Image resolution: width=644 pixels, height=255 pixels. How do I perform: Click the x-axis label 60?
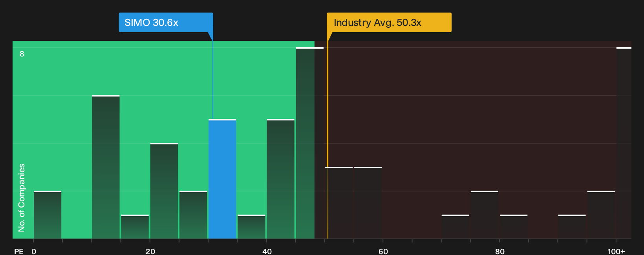coord(383,251)
